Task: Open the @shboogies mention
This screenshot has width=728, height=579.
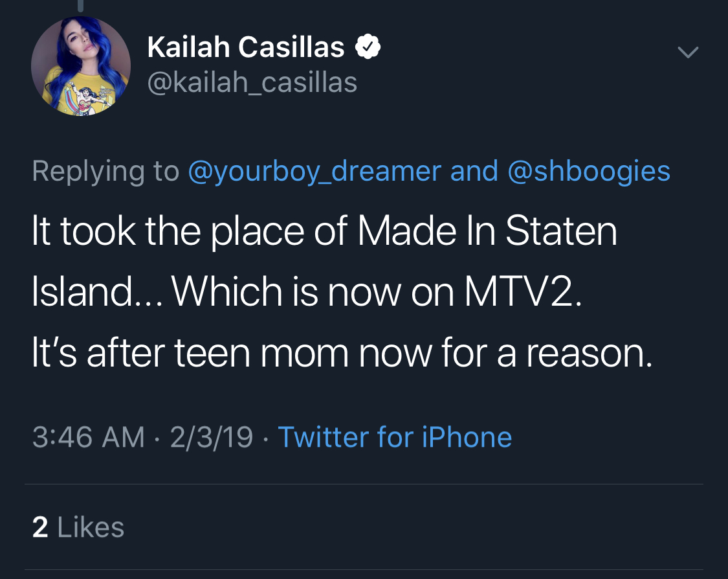Action: (x=589, y=171)
